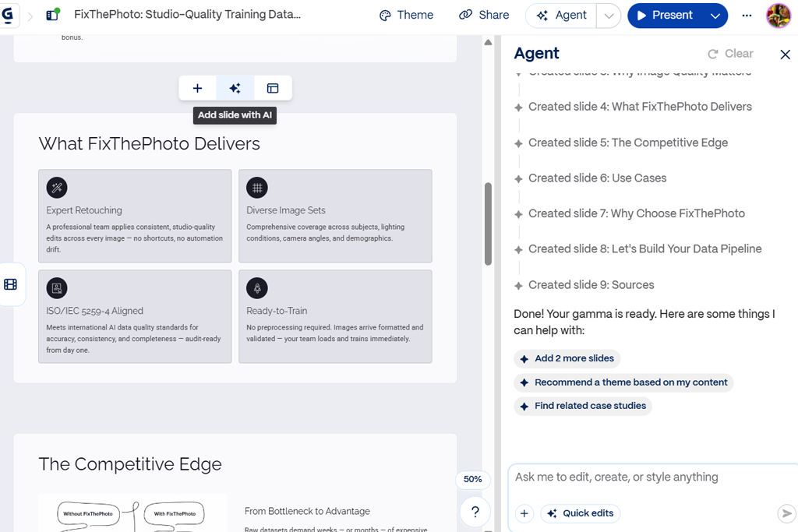Expand the Agent dropdown arrow
The width and height of the screenshot is (798, 532).
[609, 16]
